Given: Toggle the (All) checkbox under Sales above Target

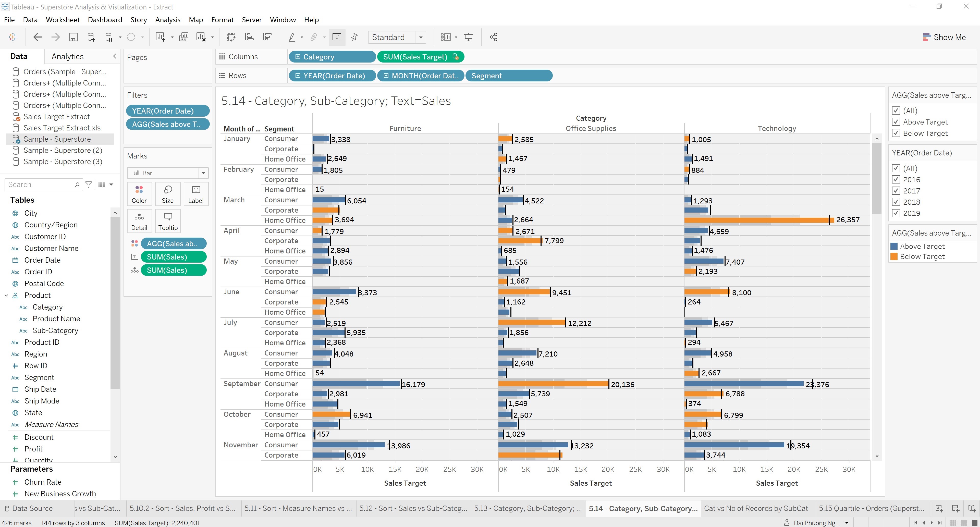Looking at the screenshot, I should [x=896, y=110].
